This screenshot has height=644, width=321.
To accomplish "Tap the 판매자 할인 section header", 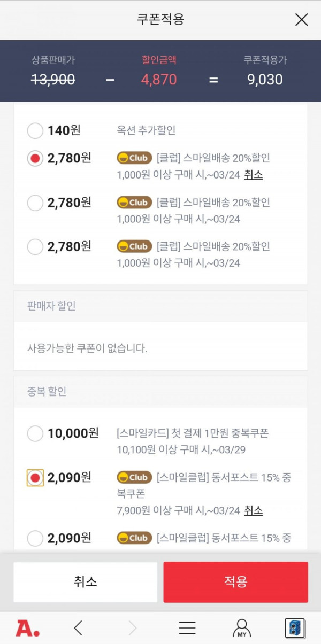I will [x=160, y=306].
